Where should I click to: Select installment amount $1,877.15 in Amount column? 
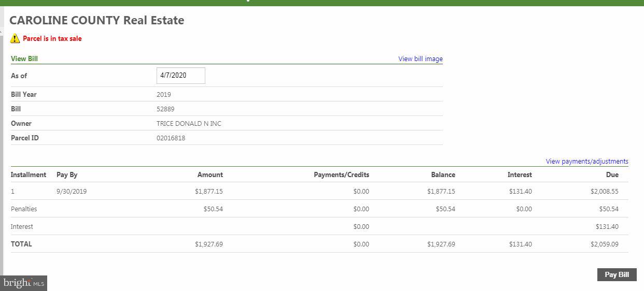[x=209, y=191]
